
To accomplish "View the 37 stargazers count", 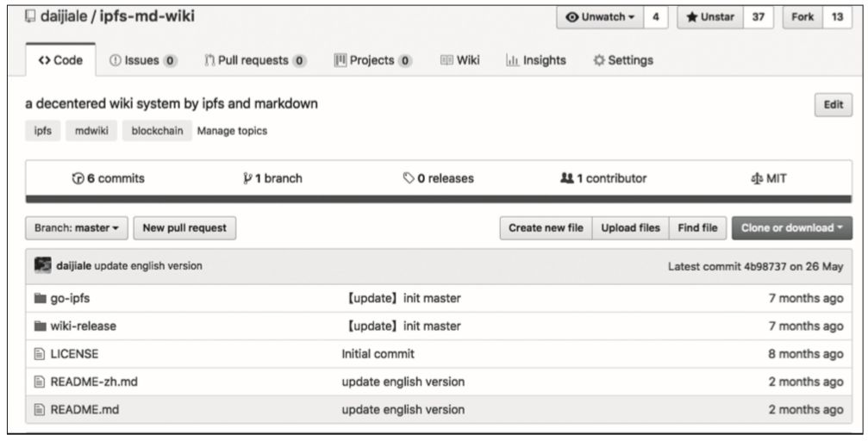I will pos(759,17).
